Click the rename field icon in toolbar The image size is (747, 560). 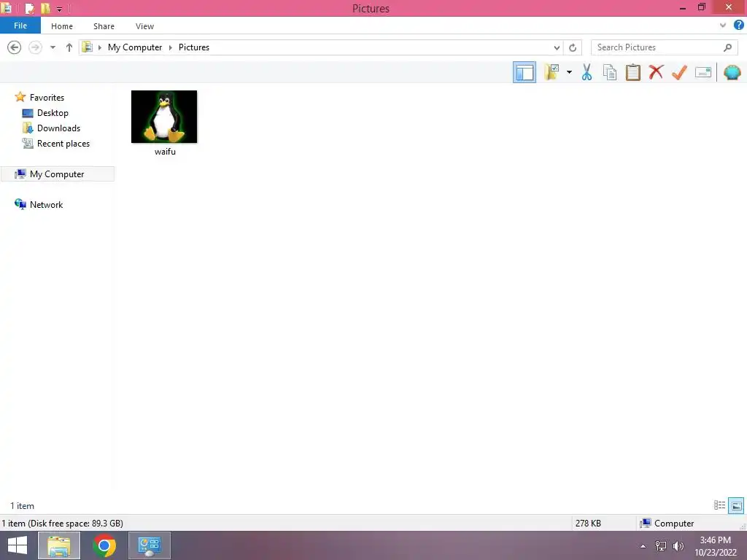(703, 72)
